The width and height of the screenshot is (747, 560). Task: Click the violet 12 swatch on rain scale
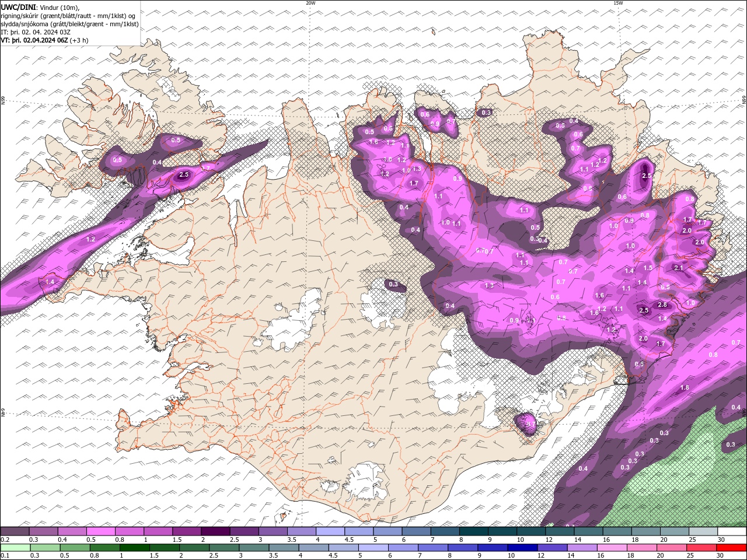point(552,548)
